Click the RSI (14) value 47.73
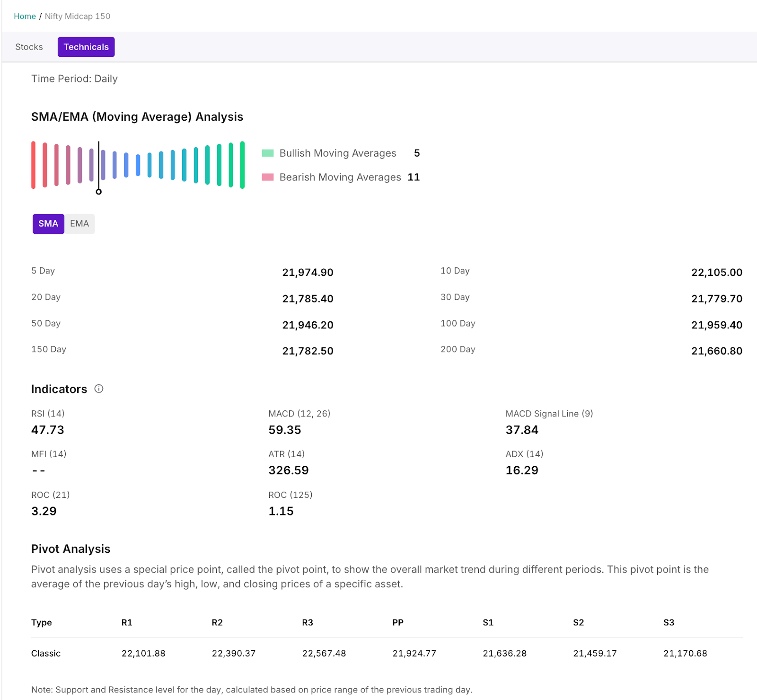 click(x=48, y=430)
